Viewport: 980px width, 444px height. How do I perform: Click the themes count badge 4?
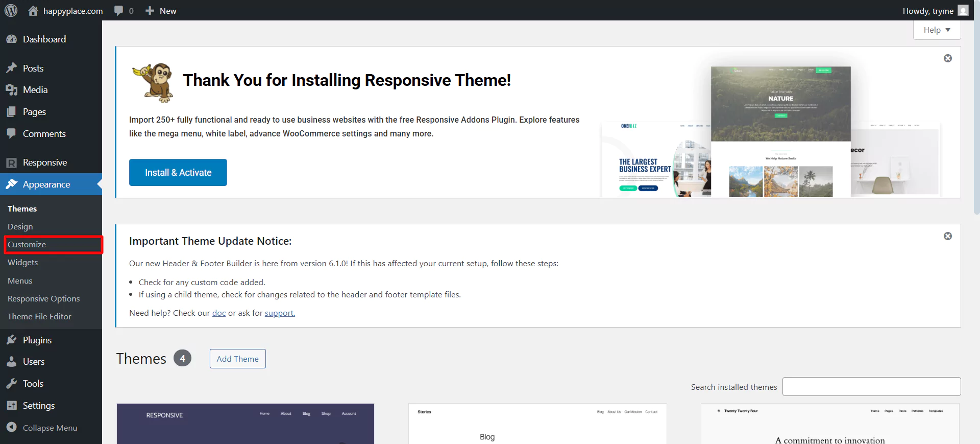[182, 358]
